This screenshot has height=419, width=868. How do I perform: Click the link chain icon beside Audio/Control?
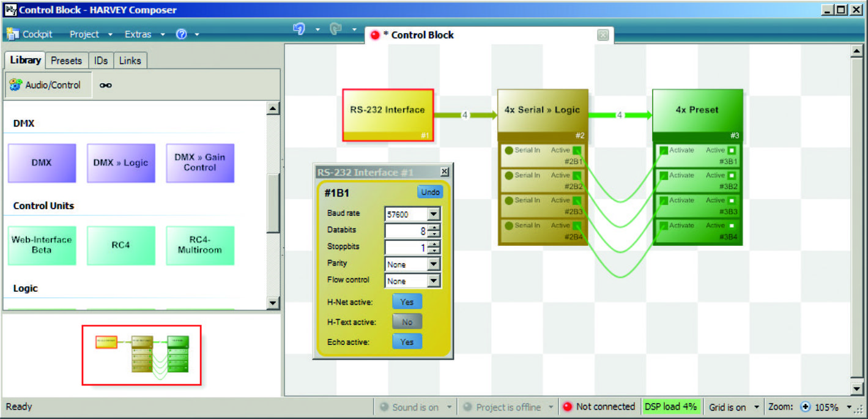106,86
